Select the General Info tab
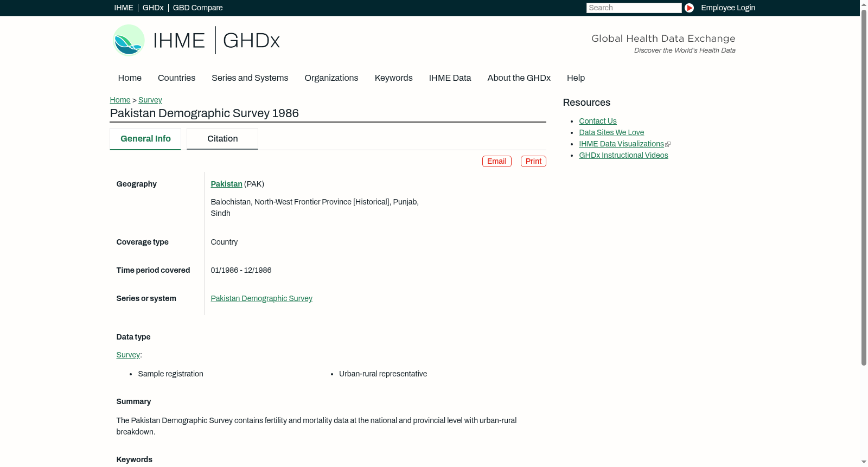 click(145, 139)
